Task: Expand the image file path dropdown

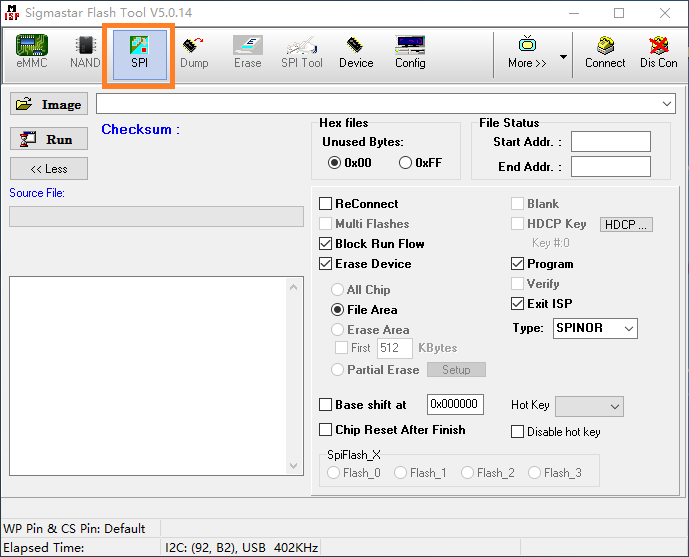Action: pos(667,104)
